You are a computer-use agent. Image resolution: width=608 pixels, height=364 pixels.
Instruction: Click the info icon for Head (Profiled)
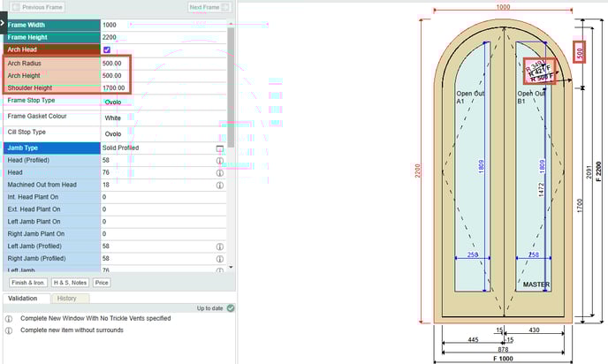(219, 161)
